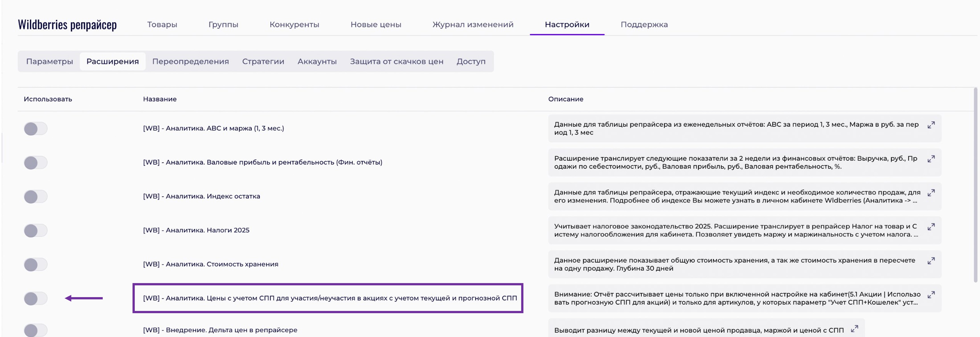Expand the Дельта цен description
The height and width of the screenshot is (337, 980).
coord(854,329)
